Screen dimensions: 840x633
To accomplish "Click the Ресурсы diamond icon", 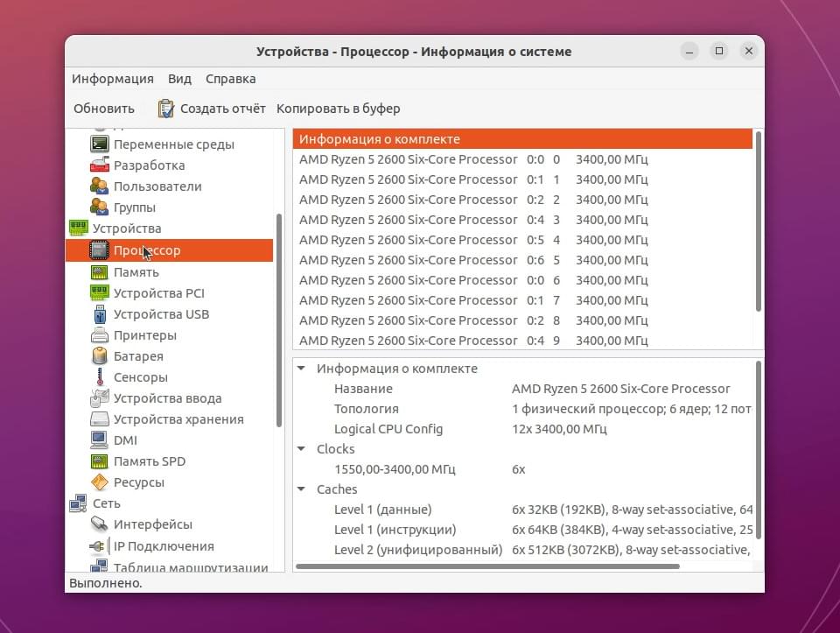I will click(100, 482).
